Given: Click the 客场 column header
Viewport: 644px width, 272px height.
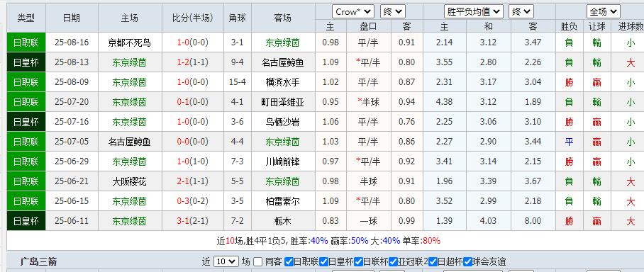Looking at the screenshot, I should 282,18.
